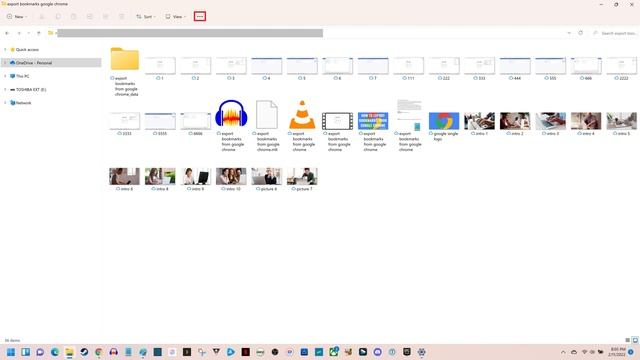Open the Windows Start menu
Image resolution: width=640 pixels, height=360 pixels.
tap(11, 352)
